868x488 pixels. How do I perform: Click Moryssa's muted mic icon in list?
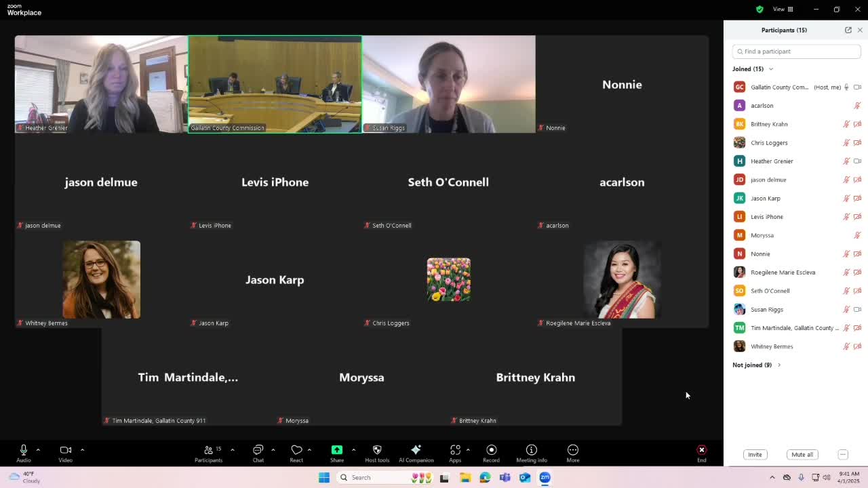[857, 235]
